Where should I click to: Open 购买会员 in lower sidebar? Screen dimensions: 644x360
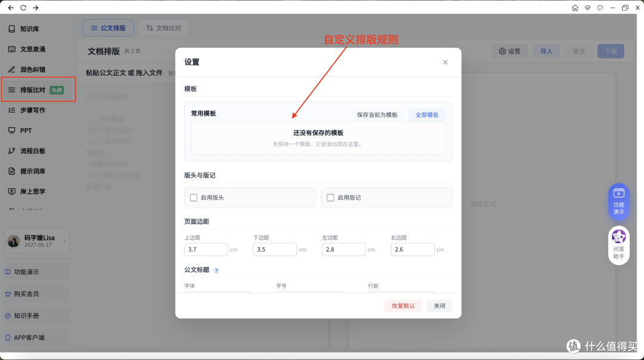(x=36, y=294)
